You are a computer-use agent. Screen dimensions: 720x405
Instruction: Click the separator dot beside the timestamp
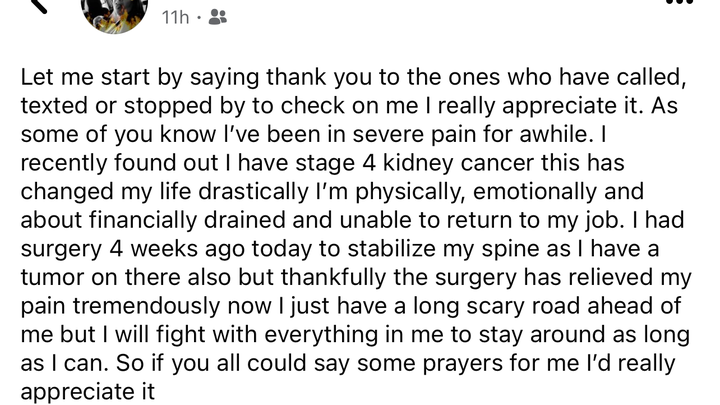[199, 18]
